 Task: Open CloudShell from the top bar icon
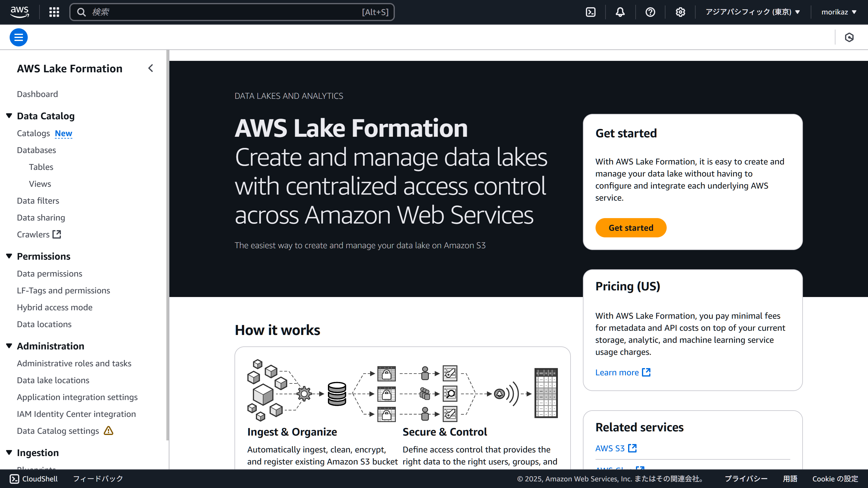[x=591, y=12]
